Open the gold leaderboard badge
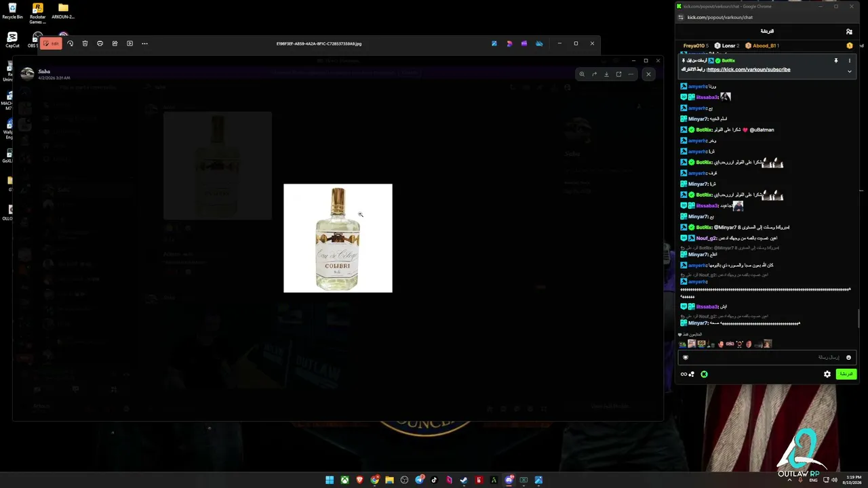The width and height of the screenshot is (868, 488). coord(850,45)
